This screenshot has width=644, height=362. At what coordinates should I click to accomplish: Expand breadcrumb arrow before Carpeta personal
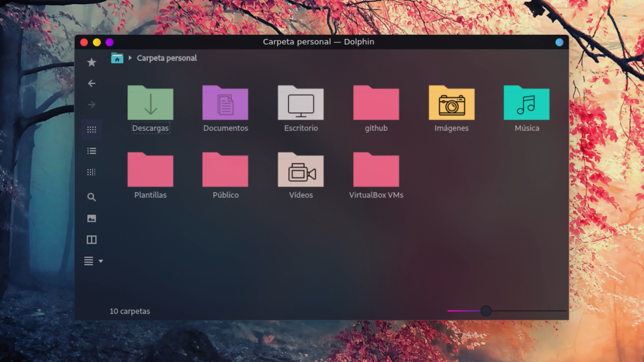coord(130,58)
